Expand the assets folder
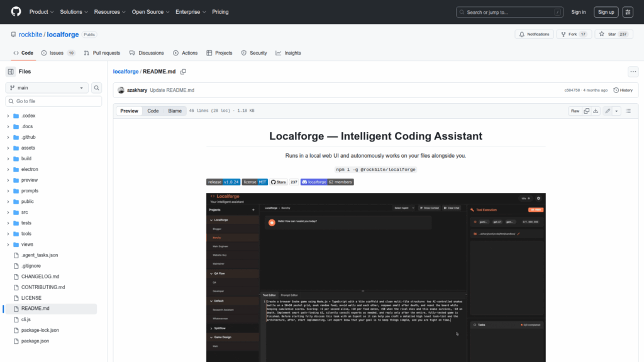The width and height of the screenshot is (644, 362). [8, 148]
